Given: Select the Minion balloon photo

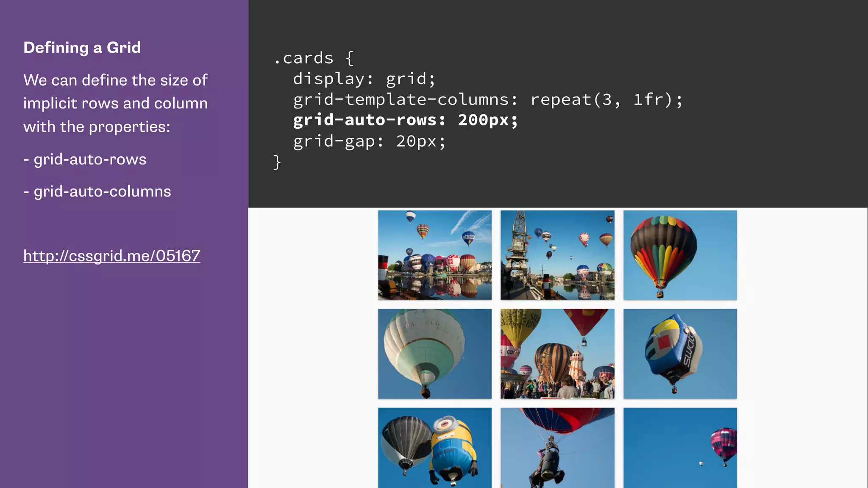Looking at the screenshot, I should point(435,448).
